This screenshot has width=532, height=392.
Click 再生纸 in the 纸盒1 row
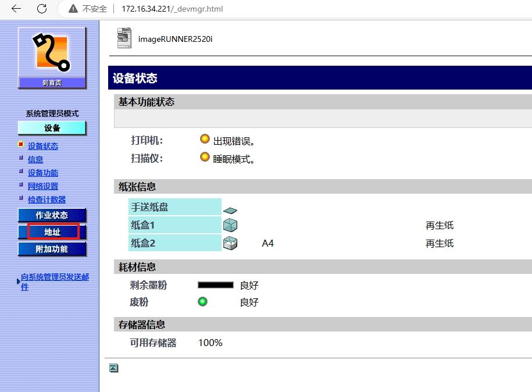tap(440, 225)
